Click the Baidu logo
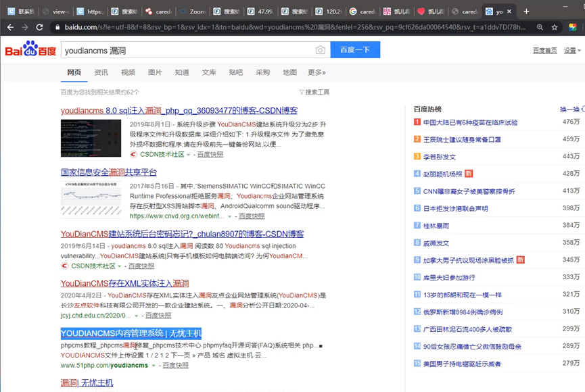This screenshot has width=585, height=392. pos(30,49)
